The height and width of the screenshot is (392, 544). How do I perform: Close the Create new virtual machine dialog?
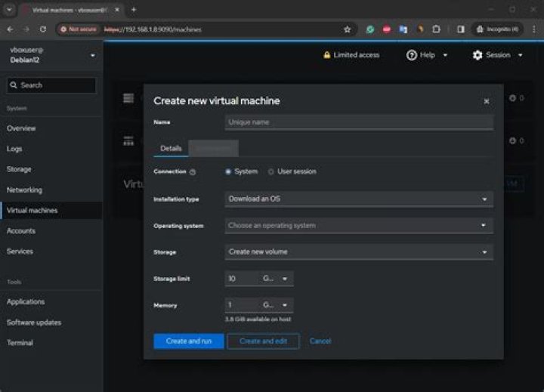[487, 101]
